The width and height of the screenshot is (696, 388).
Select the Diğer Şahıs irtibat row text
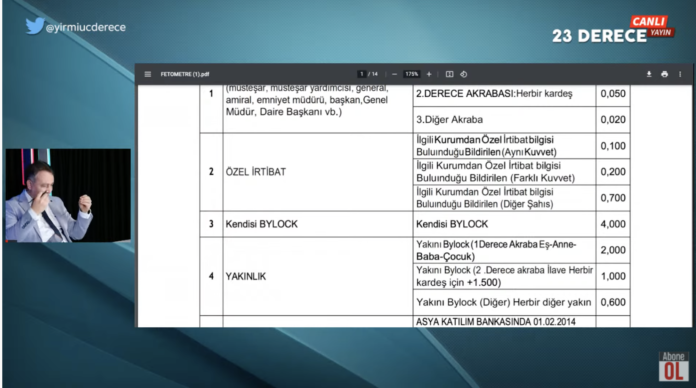point(484,198)
